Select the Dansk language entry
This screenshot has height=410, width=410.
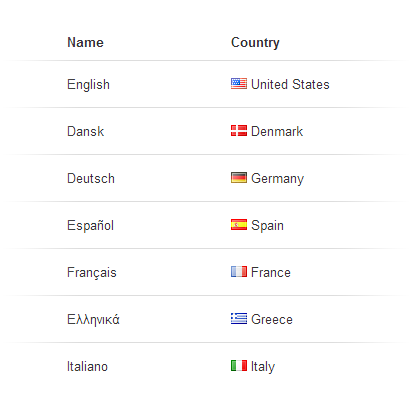(x=86, y=131)
